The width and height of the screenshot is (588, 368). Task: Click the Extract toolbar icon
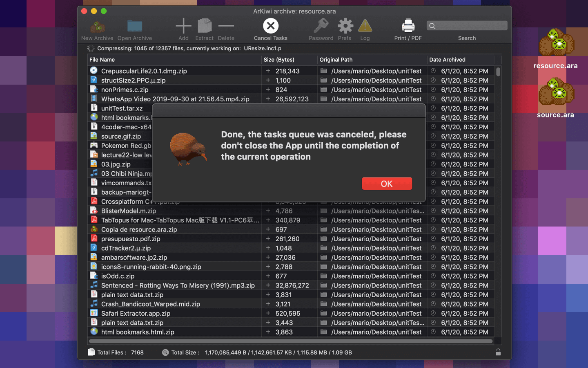click(x=204, y=26)
